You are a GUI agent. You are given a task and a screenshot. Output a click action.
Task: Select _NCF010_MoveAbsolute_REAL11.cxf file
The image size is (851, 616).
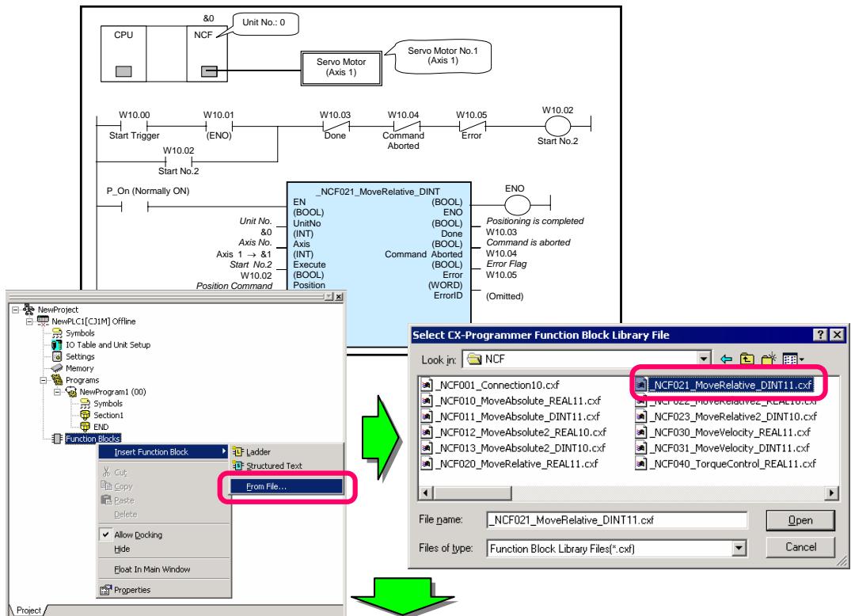pos(511,401)
